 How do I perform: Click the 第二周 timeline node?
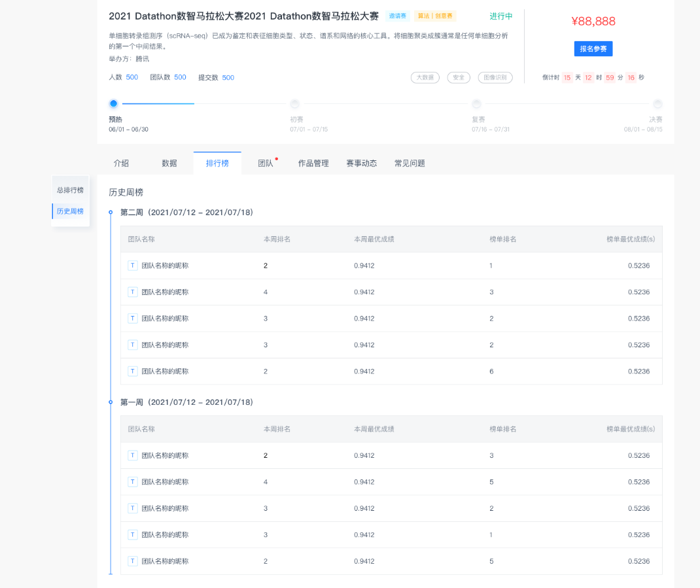(x=111, y=213)
